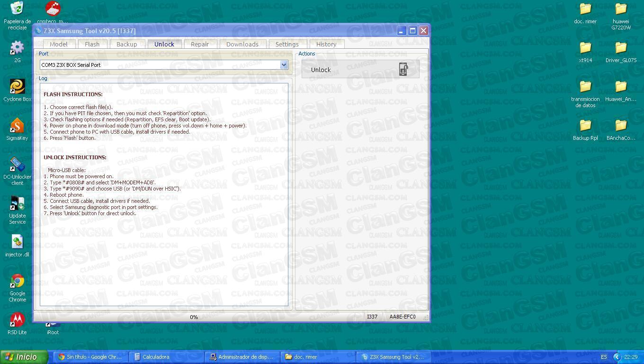Viewport: 644px width, 364px height.
Task: Click the FLASH INSTRUCTIONS heading
Action: click(73, 94)
